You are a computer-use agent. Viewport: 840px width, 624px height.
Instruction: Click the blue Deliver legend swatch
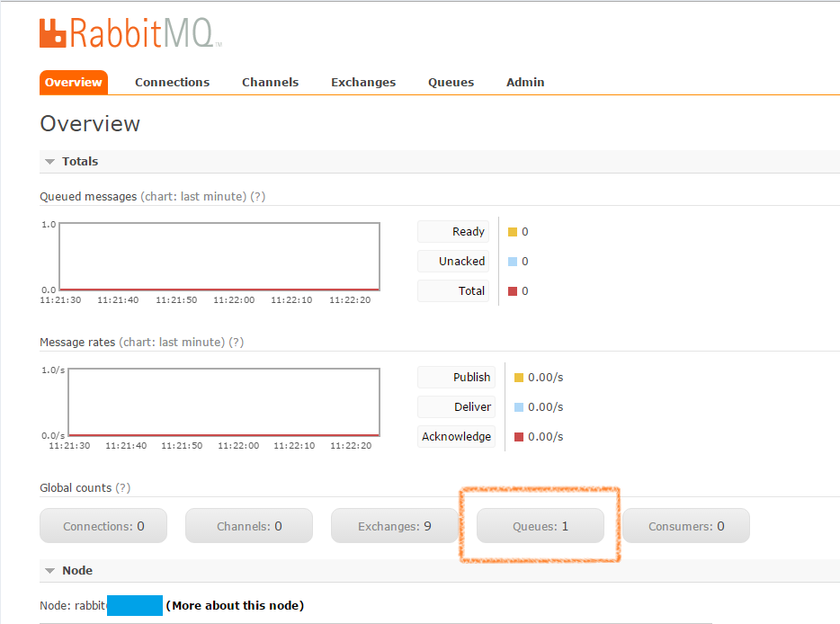coord(519,407)
